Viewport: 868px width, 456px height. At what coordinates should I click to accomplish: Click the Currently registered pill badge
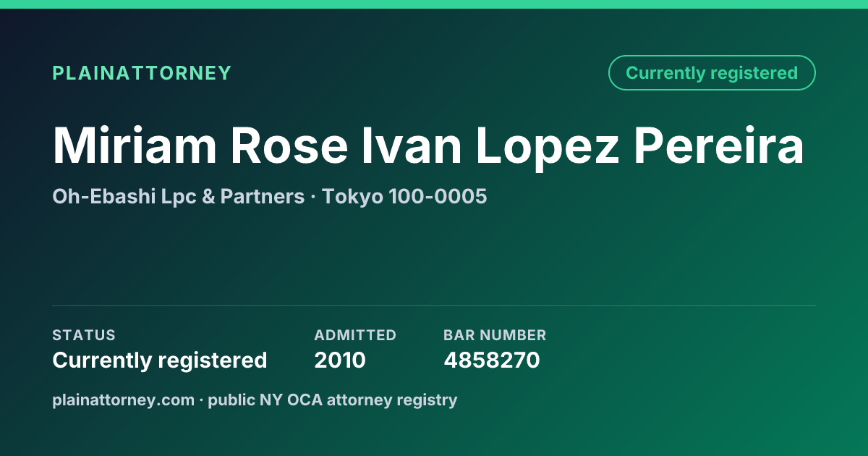coord(712,73)
